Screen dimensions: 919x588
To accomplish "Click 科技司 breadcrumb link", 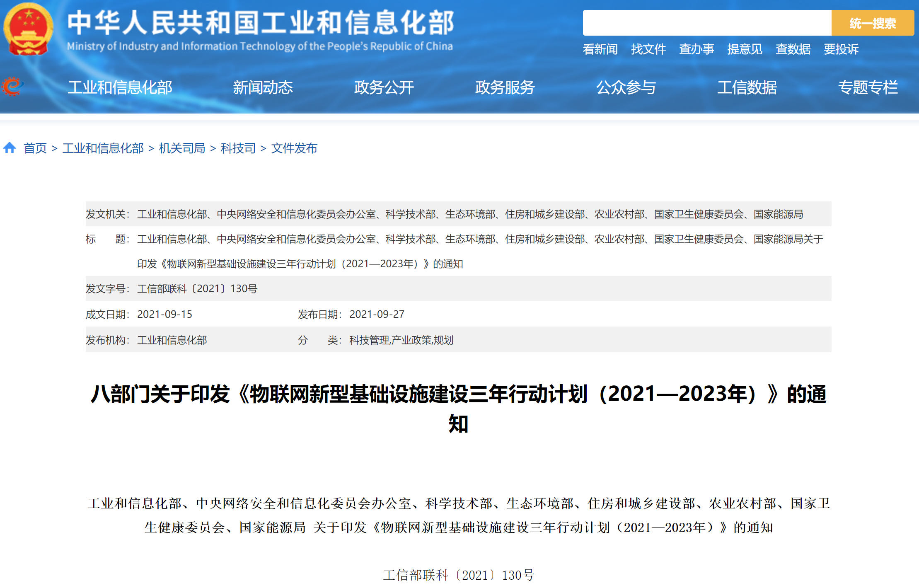I will [238, 148].
